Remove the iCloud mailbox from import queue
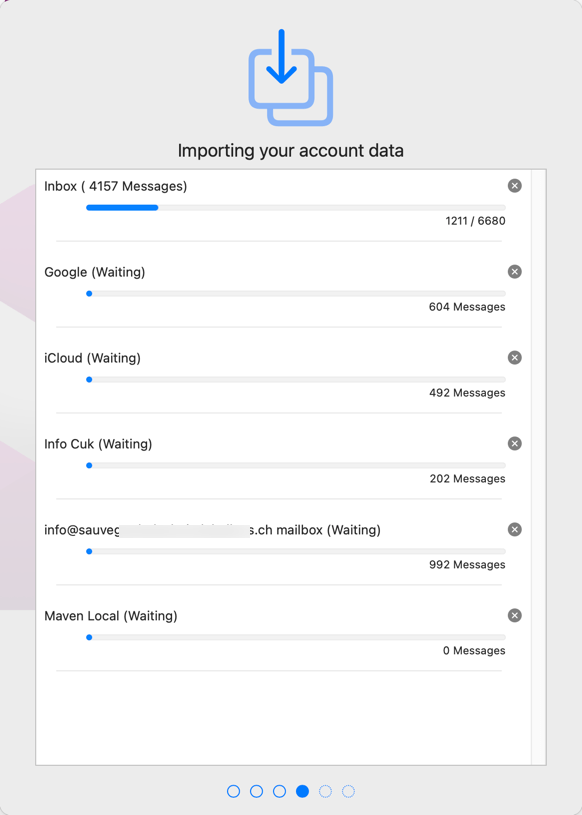Screen dimensions: 582x815 [514, 358]
